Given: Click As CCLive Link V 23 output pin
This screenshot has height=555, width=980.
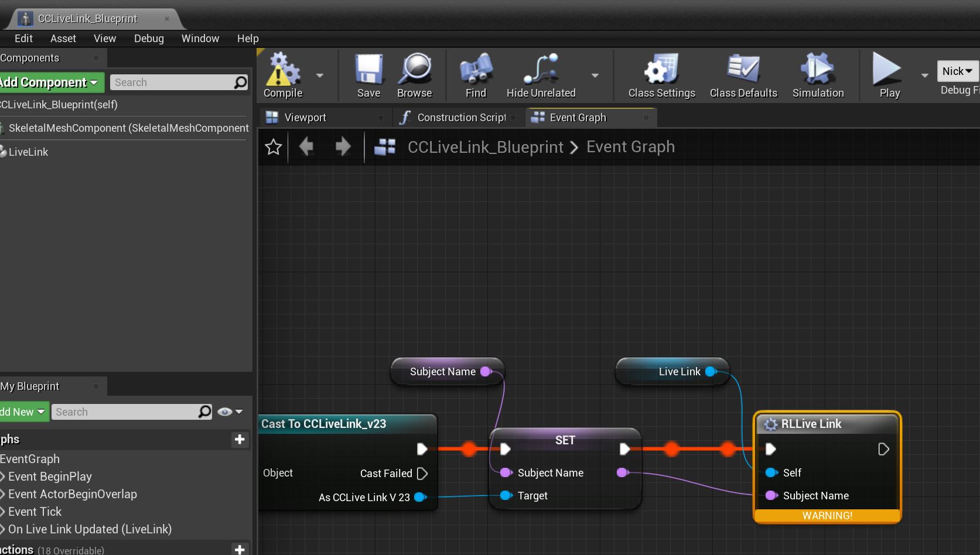Looking at the screenshot, I should (x=420, y=498).
